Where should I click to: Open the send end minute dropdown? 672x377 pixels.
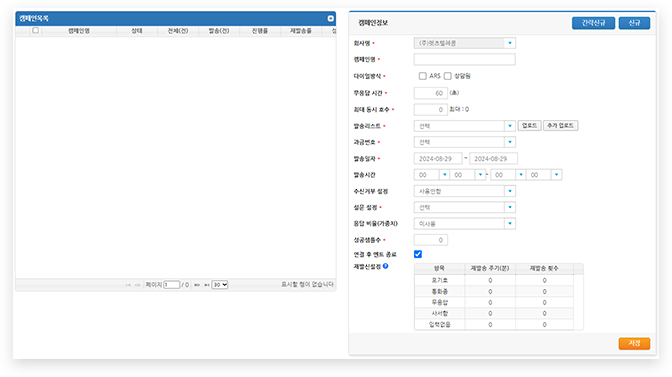click(544, 175)
